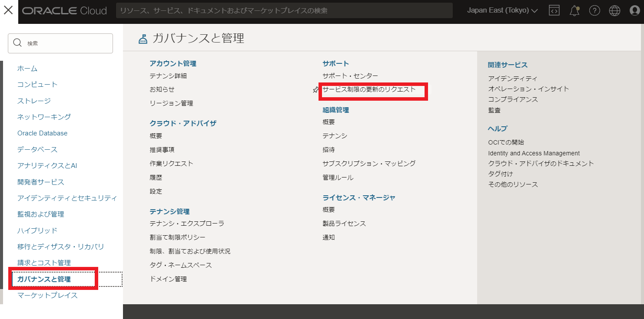Open タグ・ネームスペース link
Screen dimensions: 644x319
(x=181, y=265)
